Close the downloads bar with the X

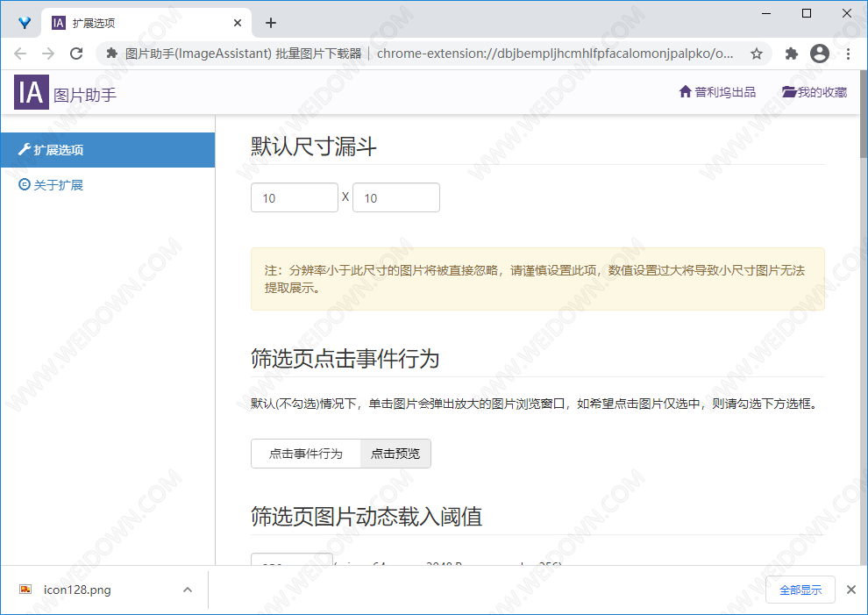coord(850,590)
